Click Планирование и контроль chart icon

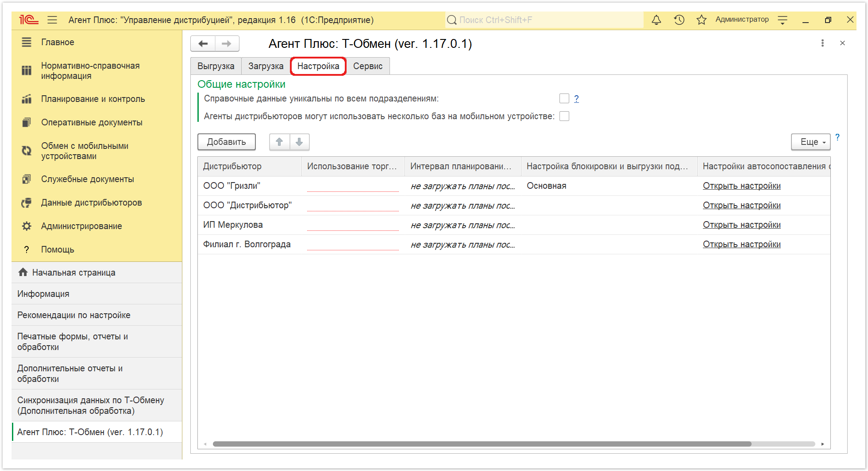pyautogui.click(x=27, y=99)
